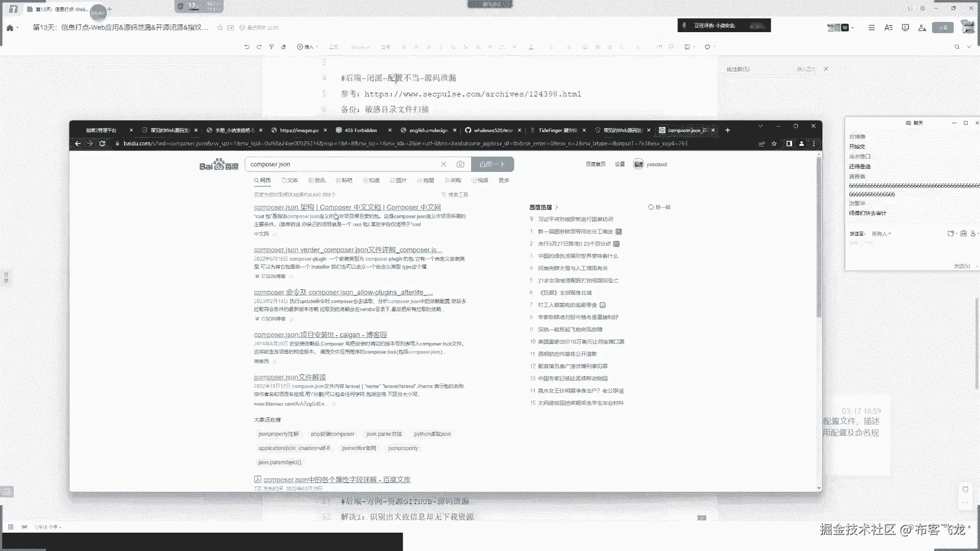Open a new browser tab
The image size is (980, 551).
click(x=727, y=130)
